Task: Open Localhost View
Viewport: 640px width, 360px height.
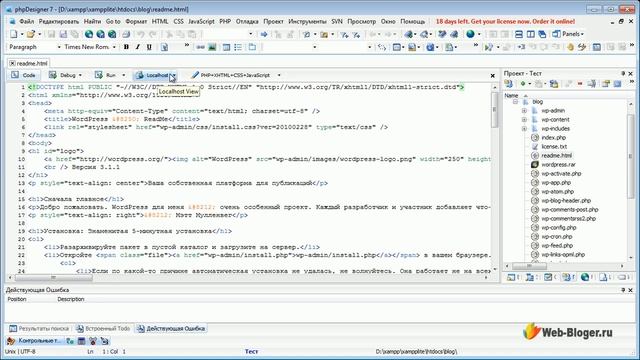Action: tap(152, 75)
